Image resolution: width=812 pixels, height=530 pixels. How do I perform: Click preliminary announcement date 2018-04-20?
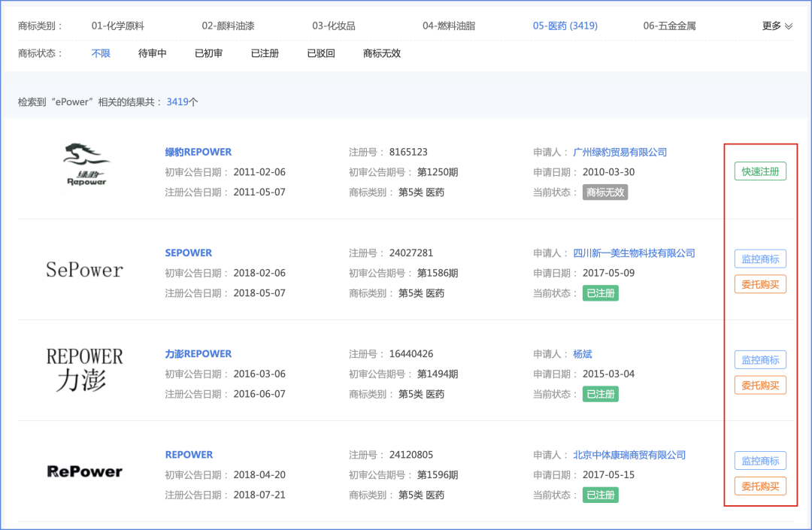pos(259,475)
